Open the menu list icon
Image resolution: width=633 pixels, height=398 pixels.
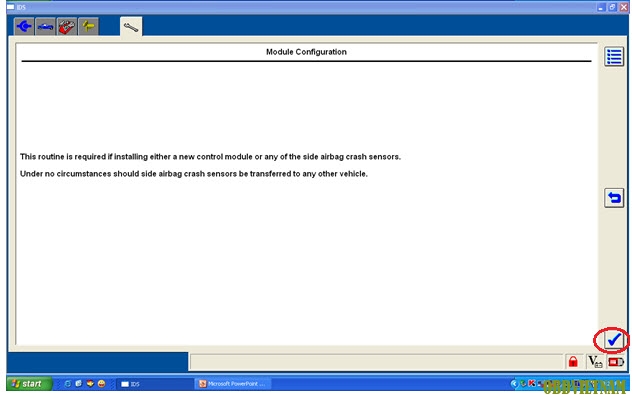pyautogui.click(x=614, y=57)
